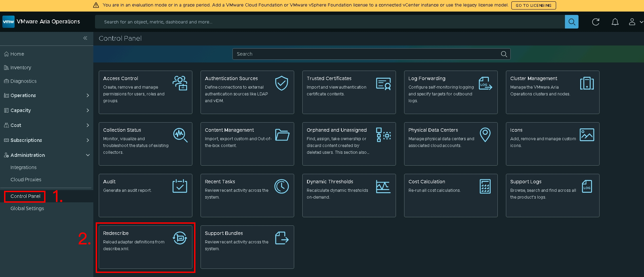Click the Authentication Sources shield icon
The image size is (644, 277).
coord(282,83)
